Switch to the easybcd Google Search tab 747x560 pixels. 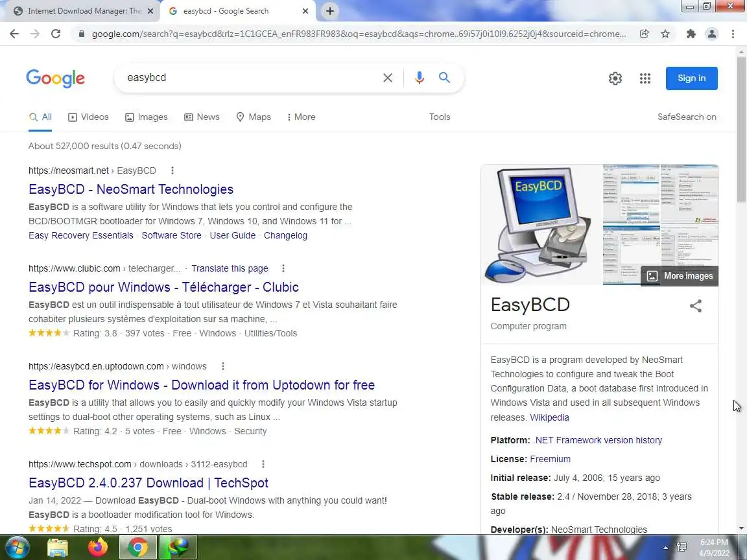[238, 11]
